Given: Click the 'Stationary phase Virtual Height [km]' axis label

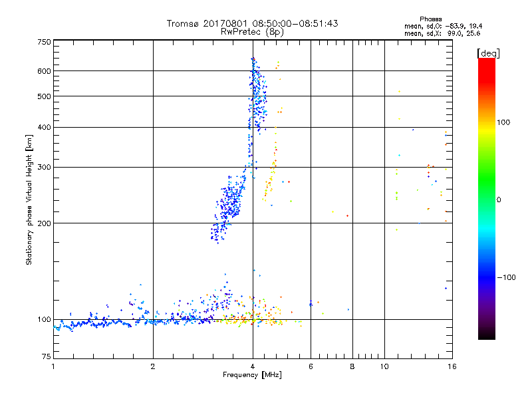Looking at the screenshot, I should (29, 199).
